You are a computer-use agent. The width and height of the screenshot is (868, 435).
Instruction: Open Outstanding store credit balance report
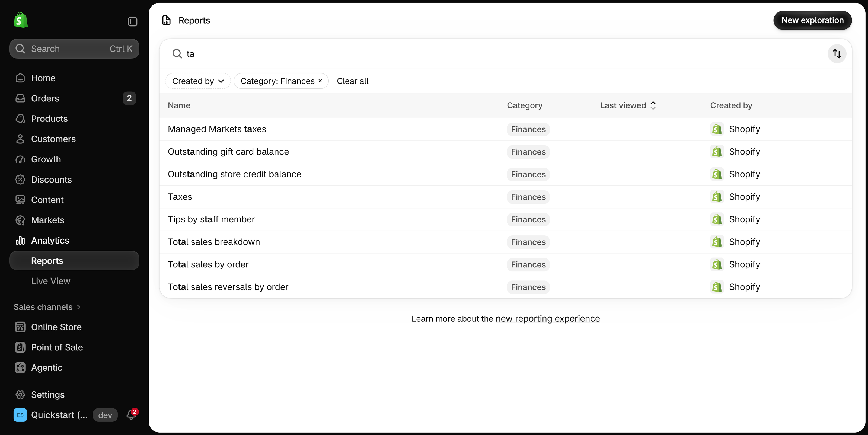click(x=505, y=174)
